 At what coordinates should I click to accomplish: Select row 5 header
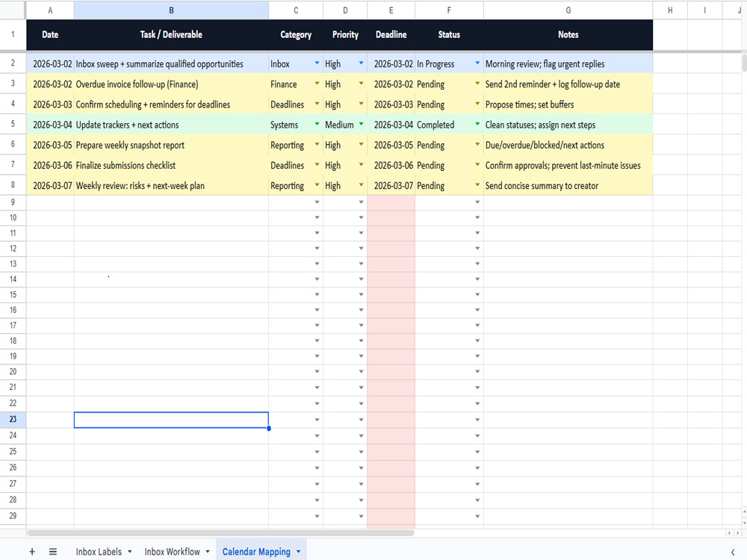(x=13, y=124)
